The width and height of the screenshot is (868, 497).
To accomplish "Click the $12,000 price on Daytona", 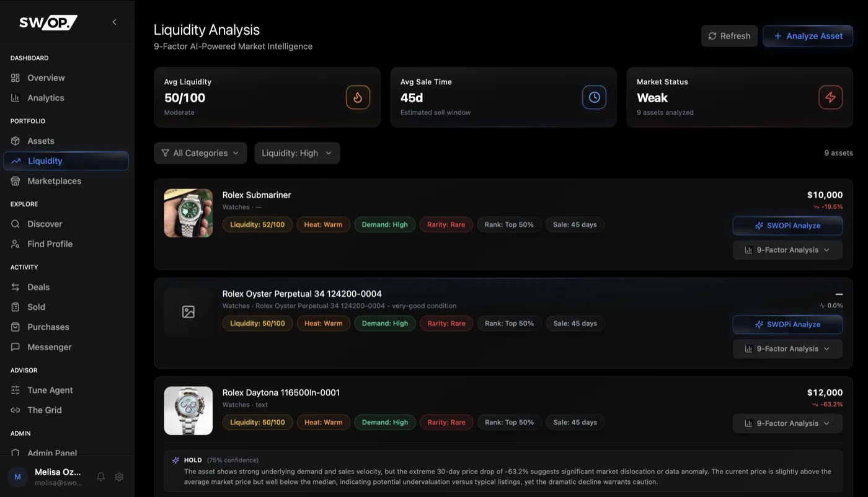I will click(x=825, y=392).
